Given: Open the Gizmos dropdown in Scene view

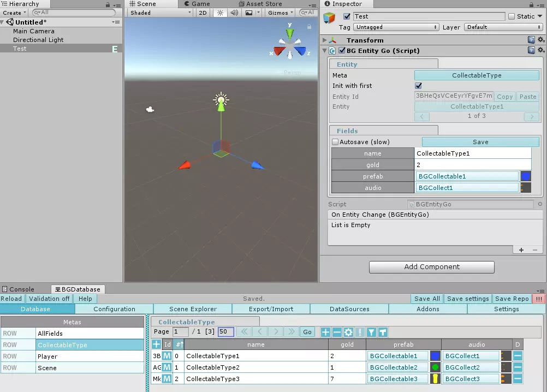Looking at the screenshot, I should click(x=281, y=13).
